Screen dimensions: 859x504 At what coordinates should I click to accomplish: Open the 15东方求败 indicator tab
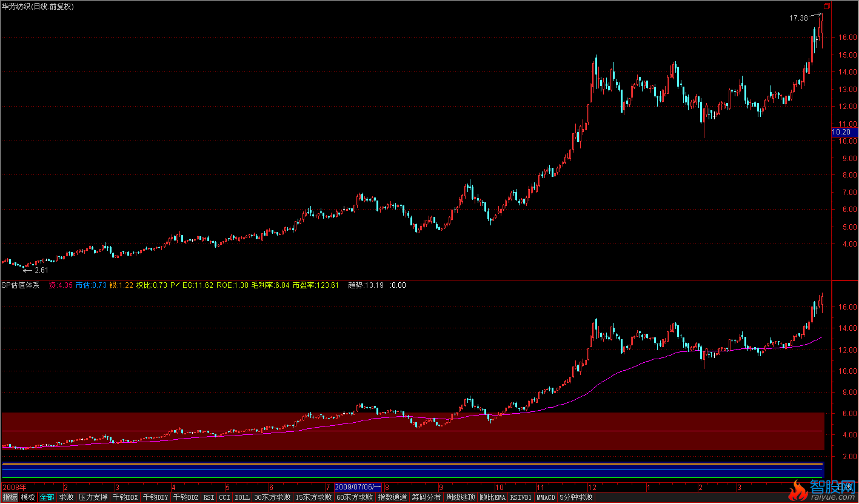pyautogui.click(x=313, y=497)
